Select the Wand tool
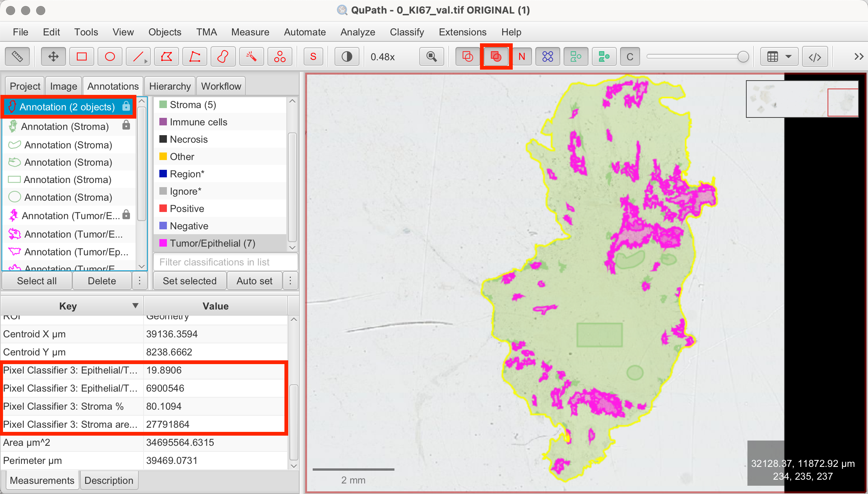 (251, 57)
